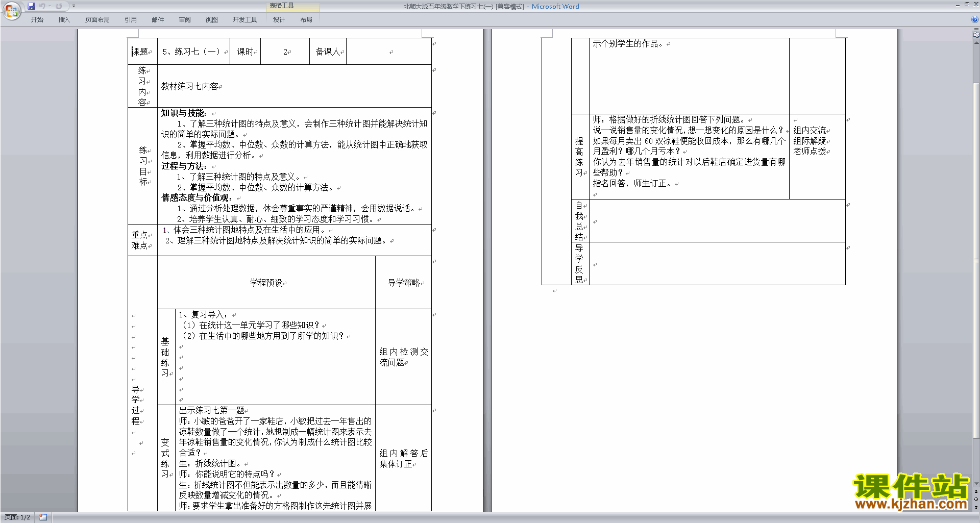This screenshot has width=980, height=523.
Task: Click the empty cell beside 导学反思
Action: [717, 264]
